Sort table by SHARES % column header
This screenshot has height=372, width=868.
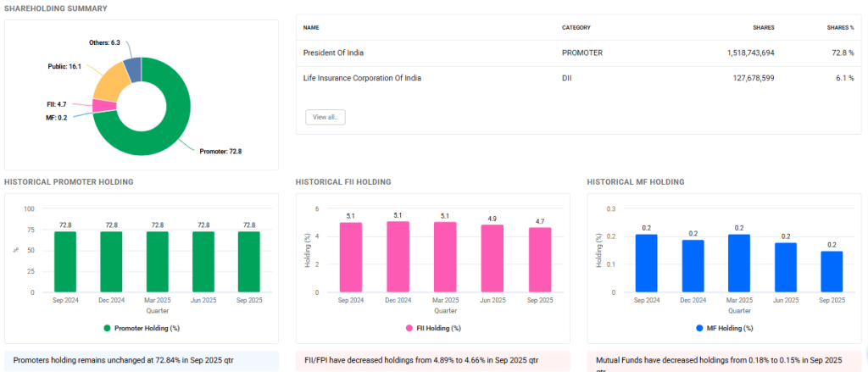[839, 27]
